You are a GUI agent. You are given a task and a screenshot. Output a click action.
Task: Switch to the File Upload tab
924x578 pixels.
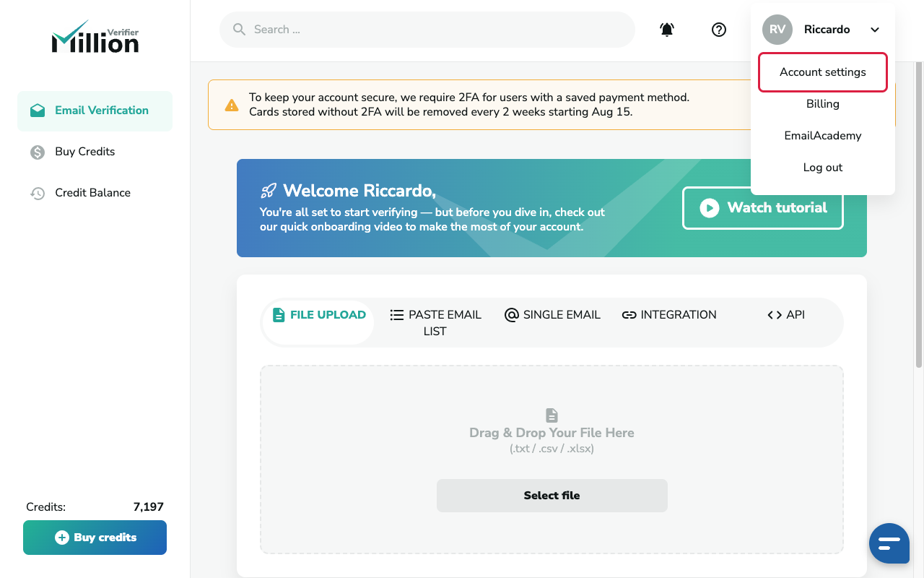[x=318, y=322]
